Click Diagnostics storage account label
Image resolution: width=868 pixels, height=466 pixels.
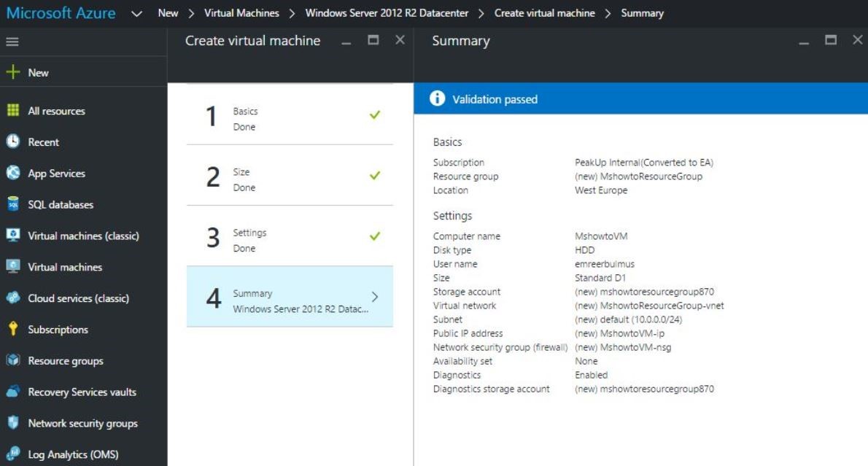tap(491, 389)
